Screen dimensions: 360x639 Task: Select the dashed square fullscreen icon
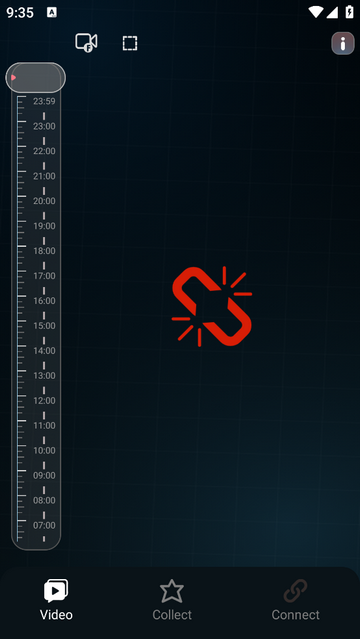point(130,43)
